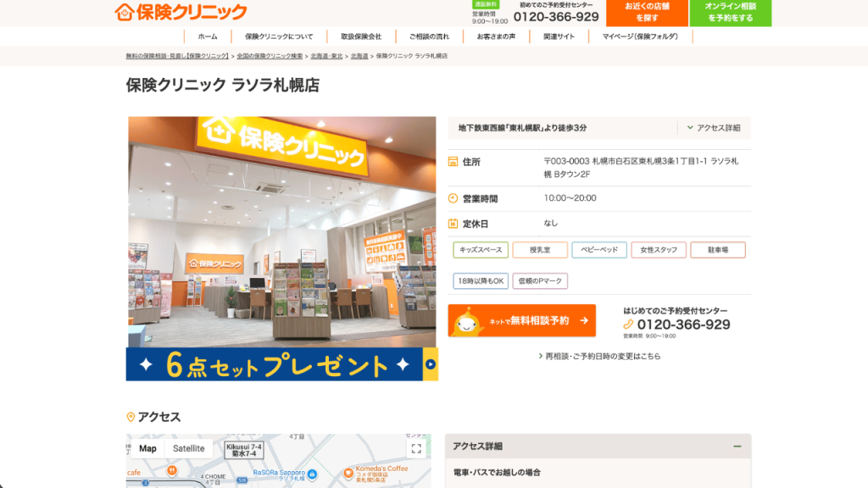
Task: Switch map to Map view
Action: 147,449
